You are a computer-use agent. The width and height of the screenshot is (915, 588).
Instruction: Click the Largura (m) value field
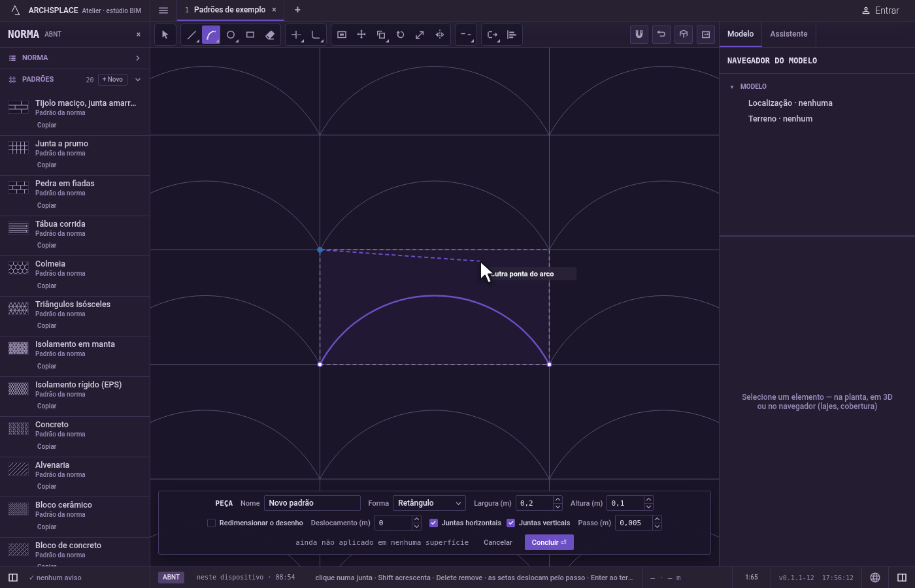535,503
